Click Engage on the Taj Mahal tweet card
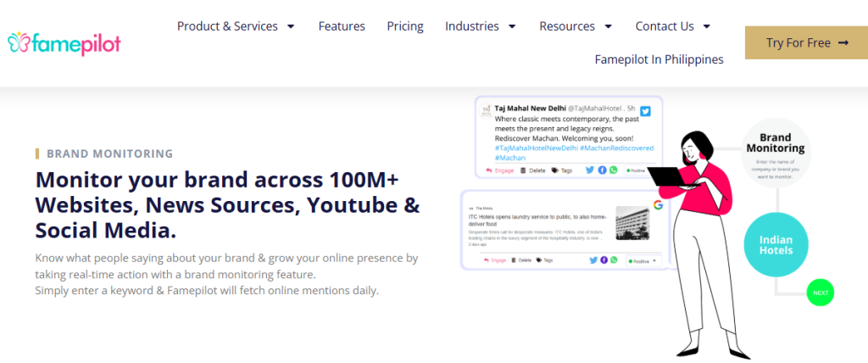This screenshot has height=363, width=868. [500, 170]
